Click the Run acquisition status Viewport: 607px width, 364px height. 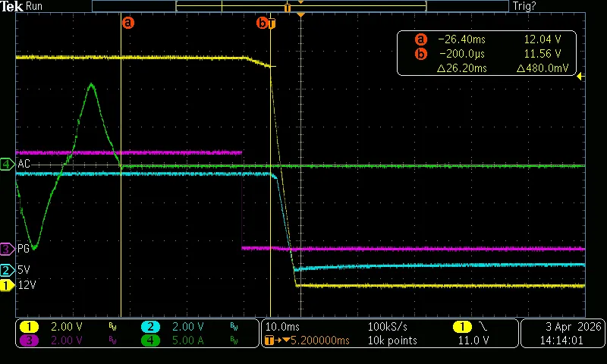click(x=34, y=6)
